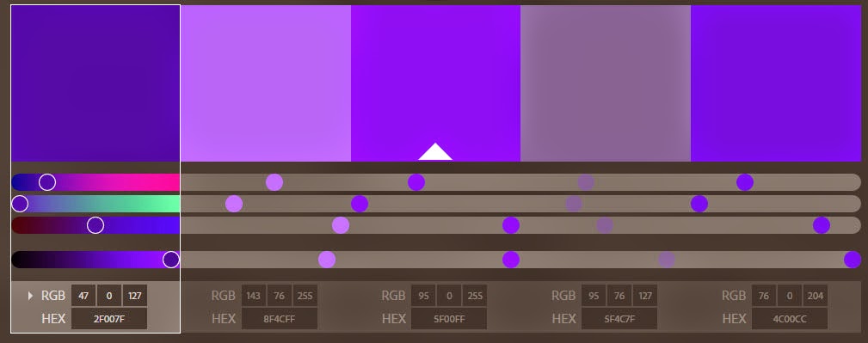Click the blue value field showing 204

coord(816,296)
